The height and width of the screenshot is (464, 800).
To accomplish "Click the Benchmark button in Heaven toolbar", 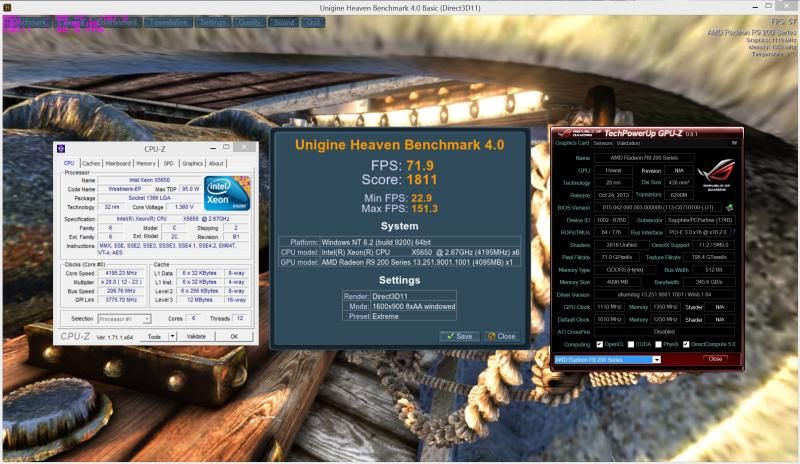I will pyautogui.click(x=27, y=22).
